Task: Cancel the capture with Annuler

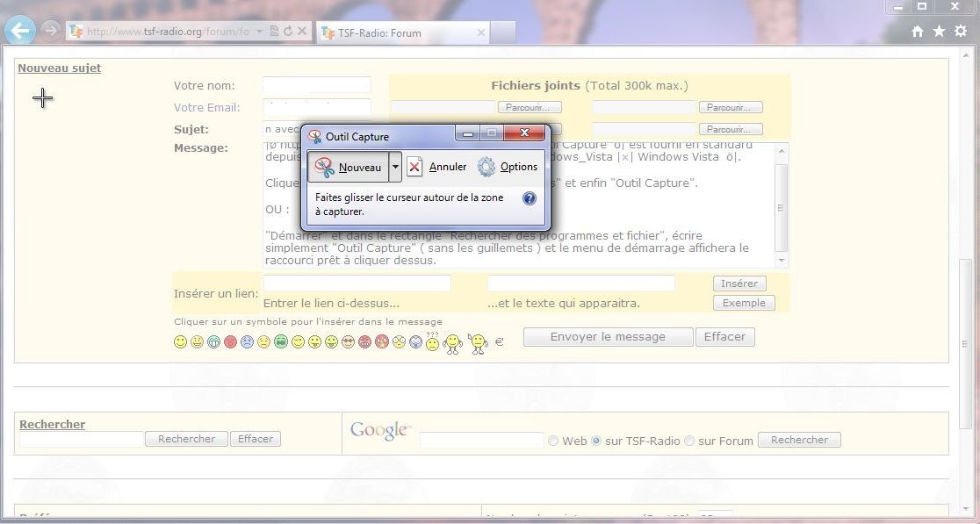Action: coord(437,167)
